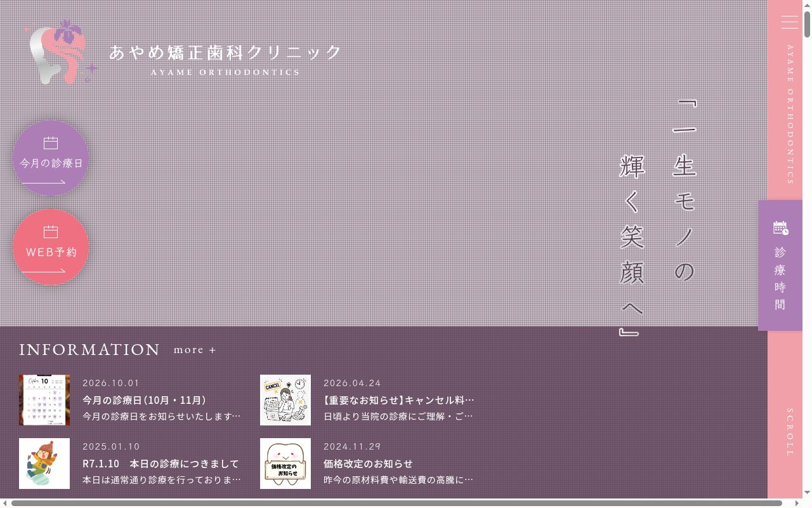Click the date 2024.11.29

(352, 446)
